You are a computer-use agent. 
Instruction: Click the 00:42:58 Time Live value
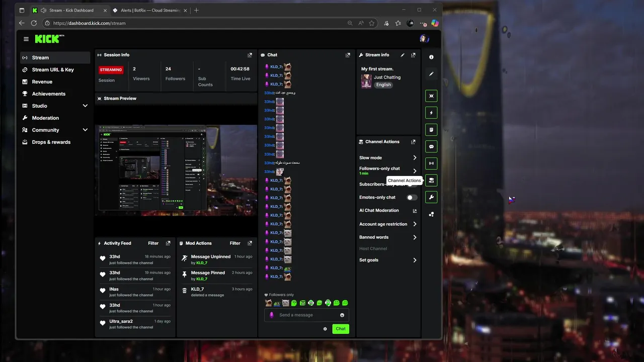(x=240, y=69)
